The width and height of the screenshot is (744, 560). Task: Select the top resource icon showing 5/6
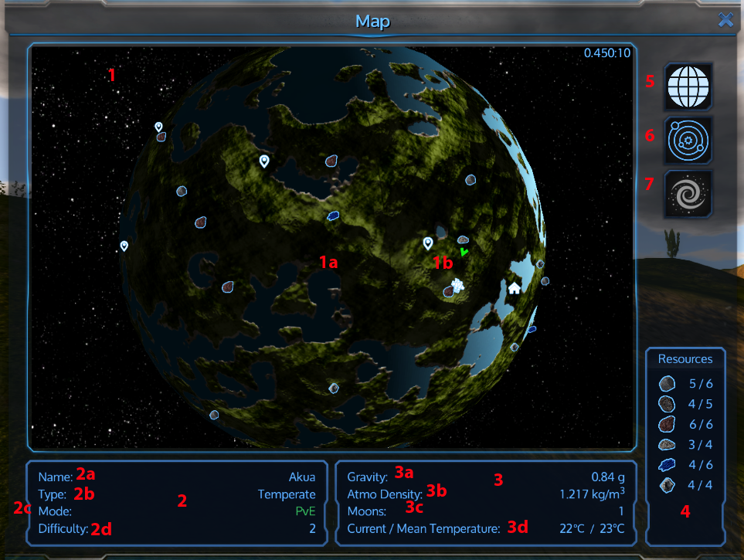click(x=666, y=383)
